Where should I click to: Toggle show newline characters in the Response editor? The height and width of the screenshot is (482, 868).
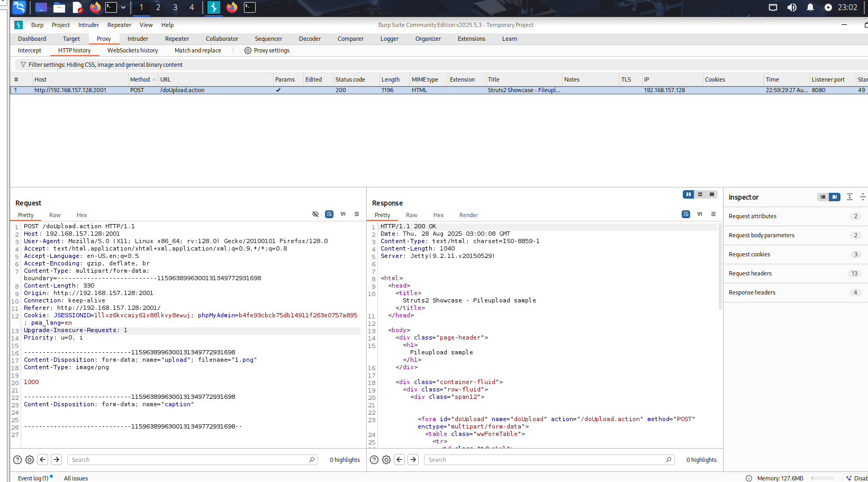point(700,214)
